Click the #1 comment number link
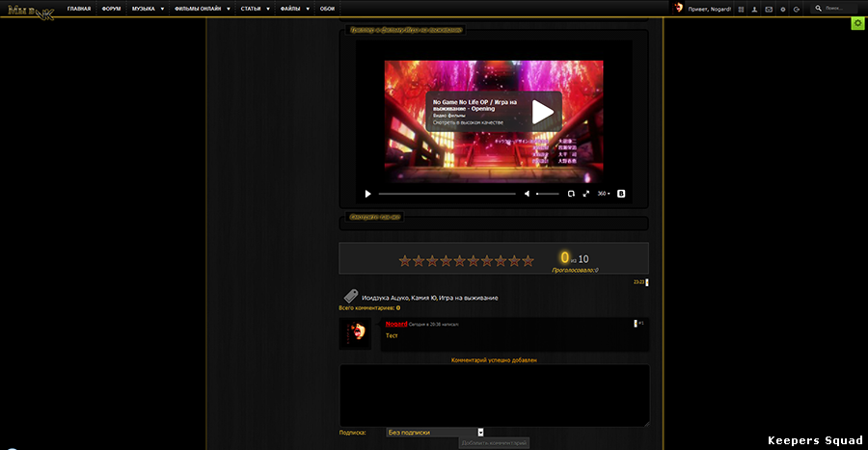Viewport: 868px width, 450px height. 641,324
